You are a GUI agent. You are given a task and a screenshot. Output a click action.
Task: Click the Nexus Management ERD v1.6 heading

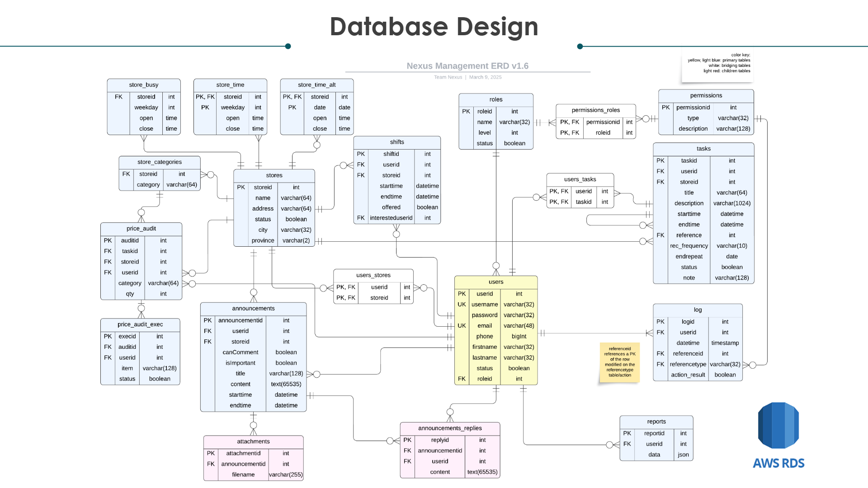click(467, 66)
